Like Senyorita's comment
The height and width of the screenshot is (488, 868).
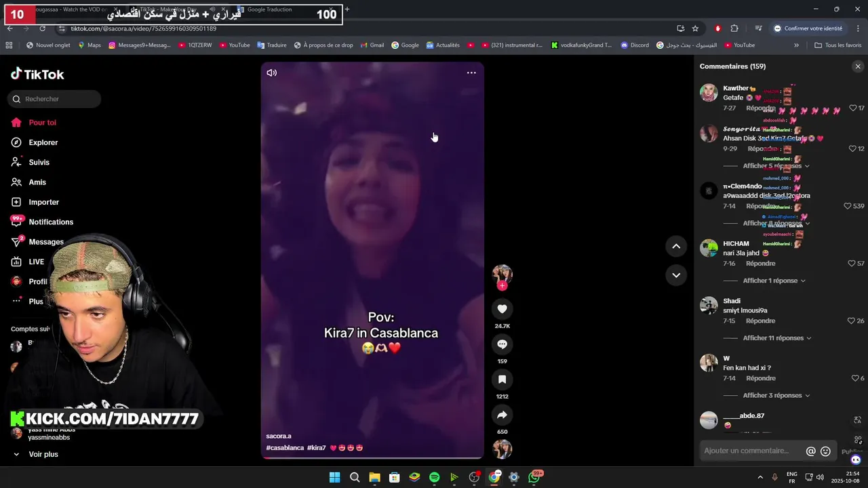click(852, 148)
